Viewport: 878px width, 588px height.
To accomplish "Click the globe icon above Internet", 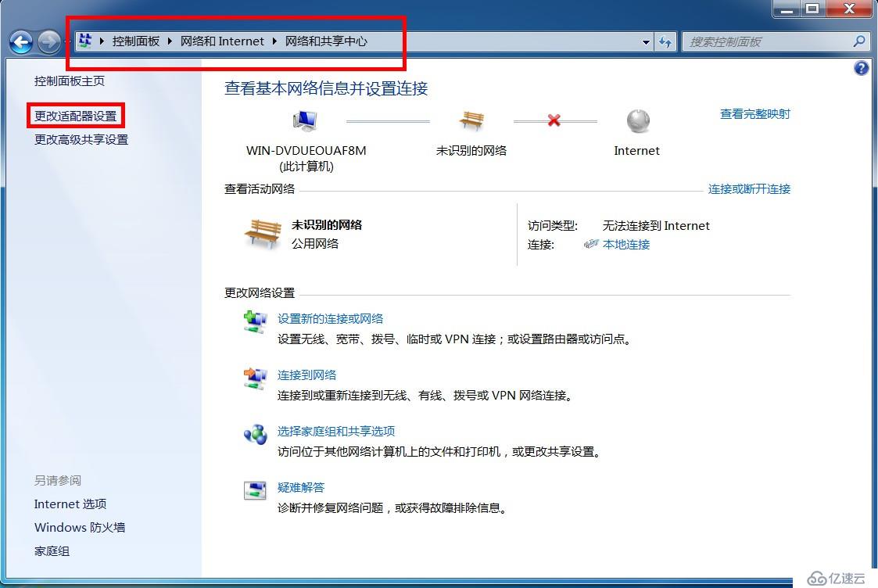I will coord(638,120).
